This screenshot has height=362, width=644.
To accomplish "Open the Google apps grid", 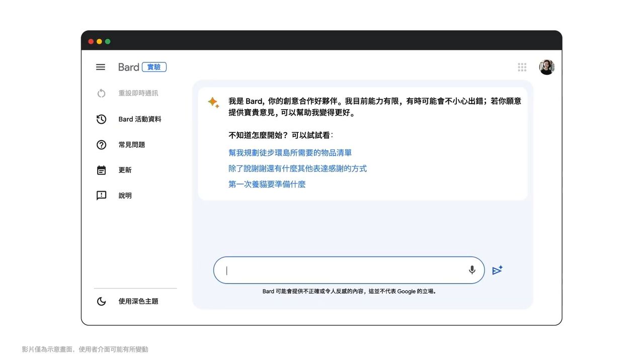I will point(522,67).
